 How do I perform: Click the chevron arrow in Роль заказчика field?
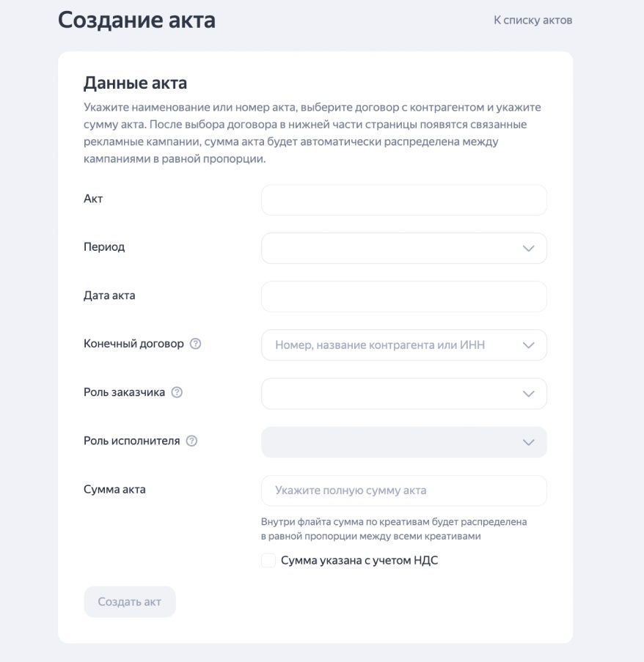(528, 394)
